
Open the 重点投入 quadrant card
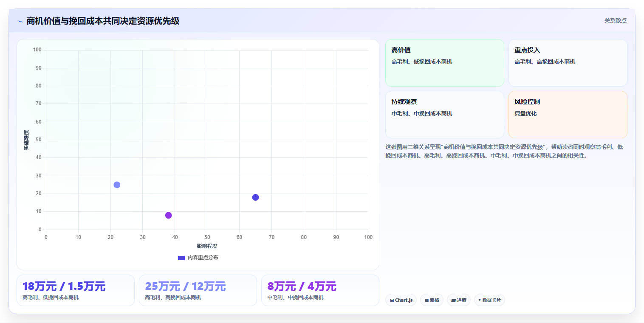pyautogui.click(x=568, y=63)
